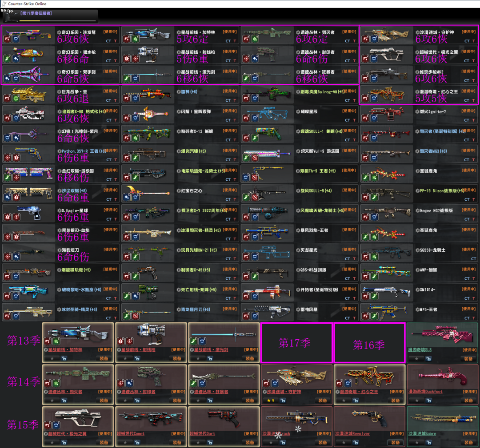This screenshot has width=480, height=448.
Task: Click the Negev NG7战损版 weapon name
Action: point(436,211)
